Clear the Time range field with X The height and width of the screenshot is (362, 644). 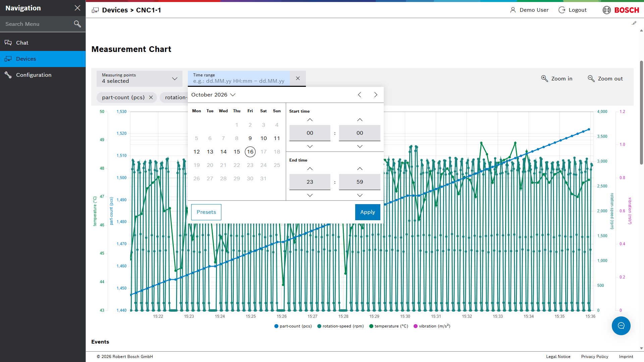(x=298, y=78)
